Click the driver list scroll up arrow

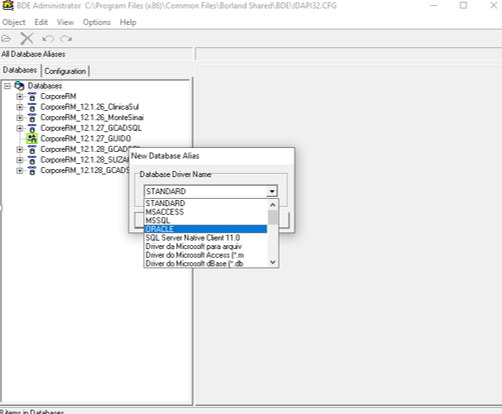point(273,205)
